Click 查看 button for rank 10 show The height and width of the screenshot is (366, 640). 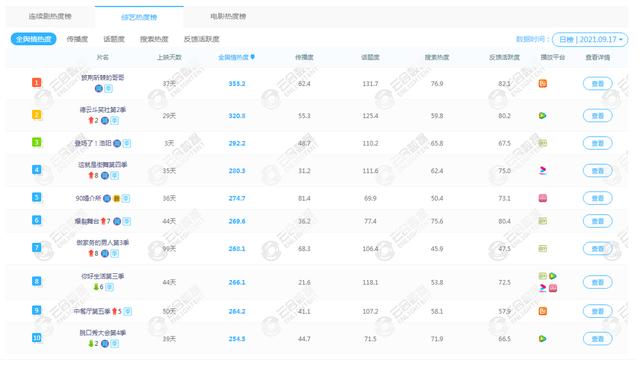coord(598,339)
